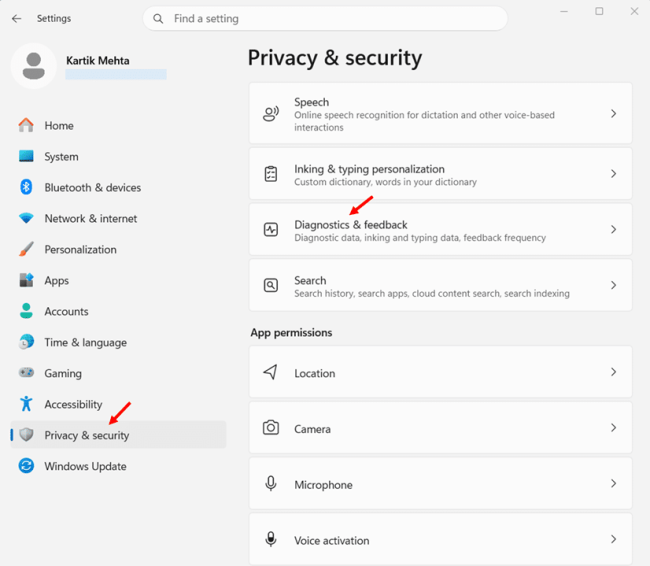Click the Voice activation mic icon
This screenshot has height=566, width=650.
click(271, 539)
